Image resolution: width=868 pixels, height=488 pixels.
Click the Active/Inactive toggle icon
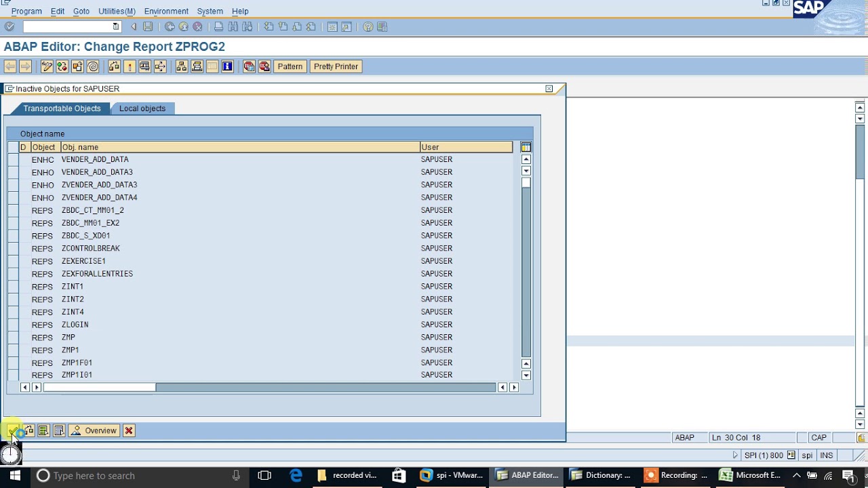click(62, 66)
